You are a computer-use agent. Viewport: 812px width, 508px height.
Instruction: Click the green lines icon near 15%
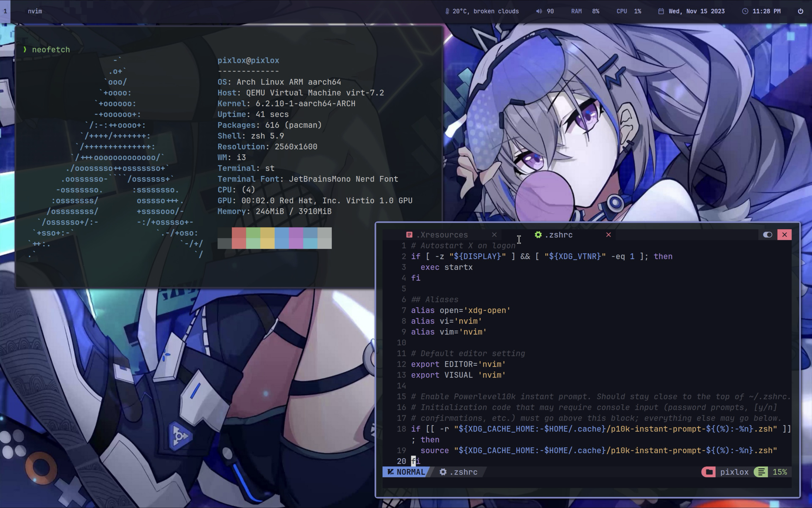click(761, 472)
